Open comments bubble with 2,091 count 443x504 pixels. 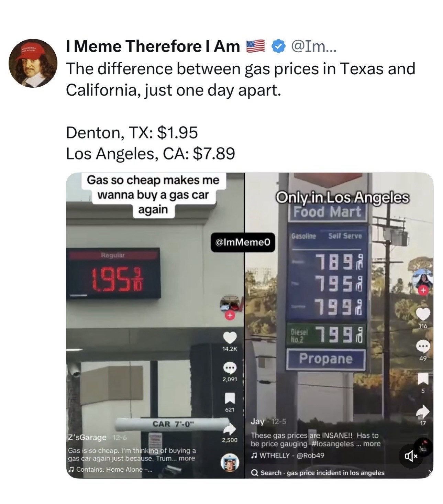(x=230, y=368)
